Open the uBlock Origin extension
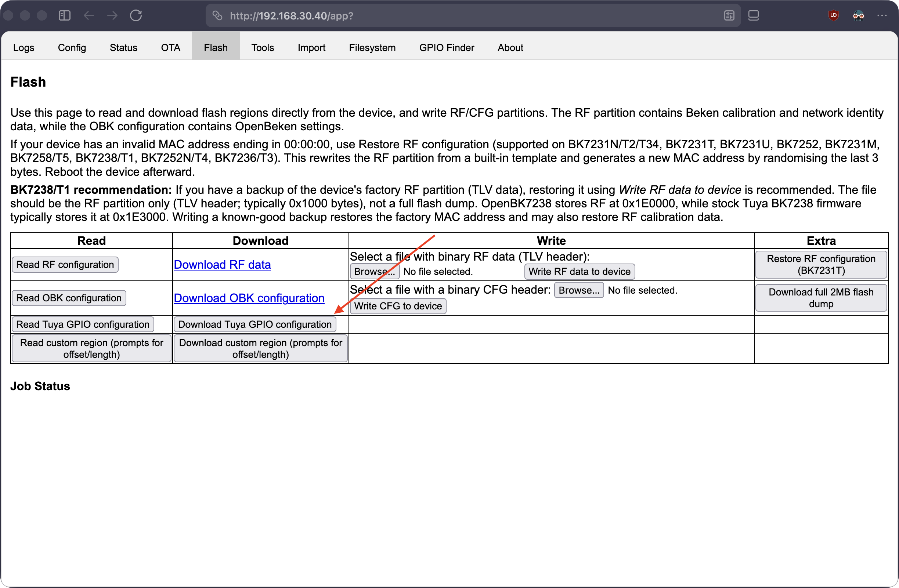Screen dimensions: 899x588 834,15
